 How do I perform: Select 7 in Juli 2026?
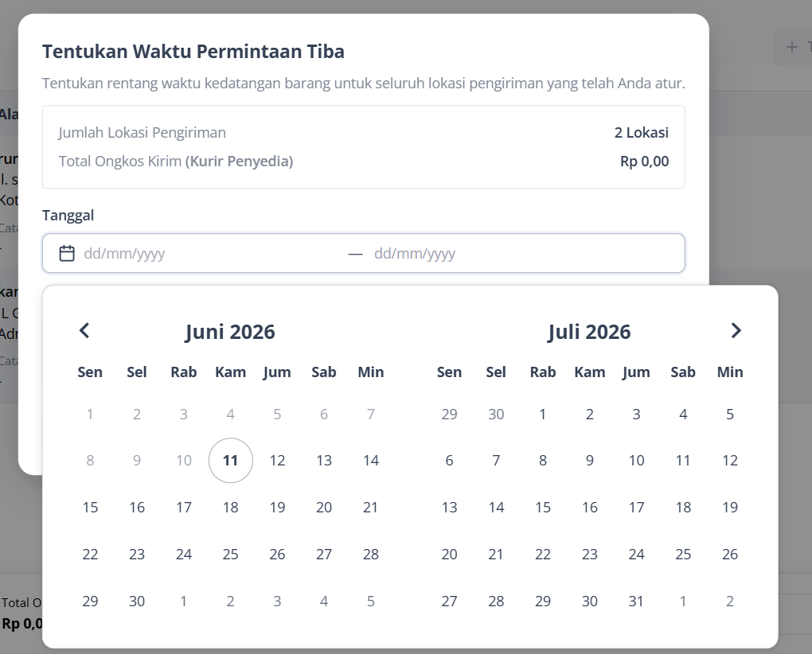pos(496,461)
